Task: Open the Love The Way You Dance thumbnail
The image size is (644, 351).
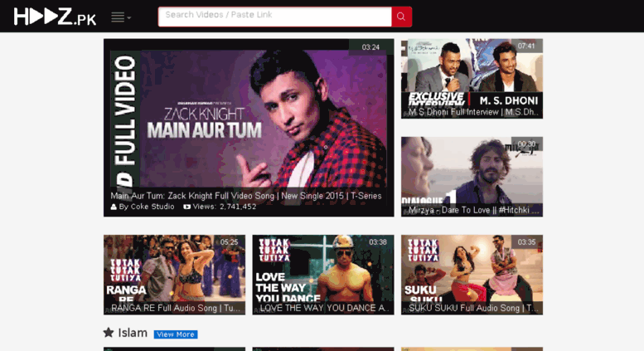Action: (x=322, y=275)
